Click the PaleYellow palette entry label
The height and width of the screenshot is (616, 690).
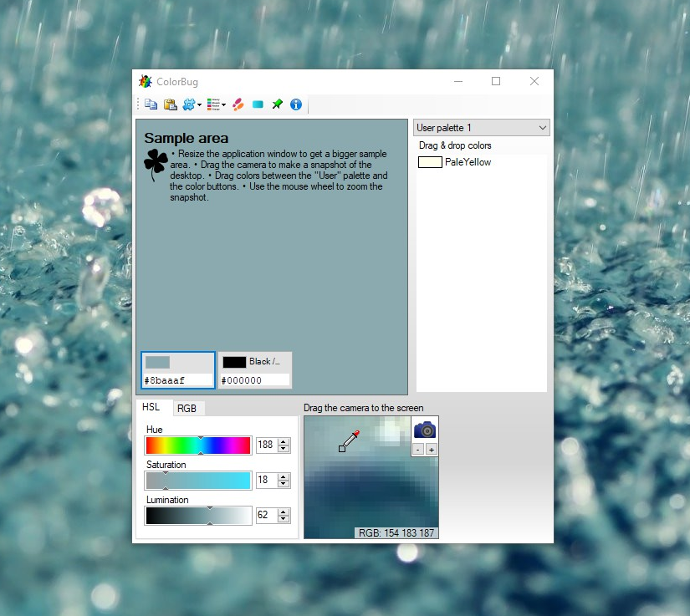(x=468, y=162)
